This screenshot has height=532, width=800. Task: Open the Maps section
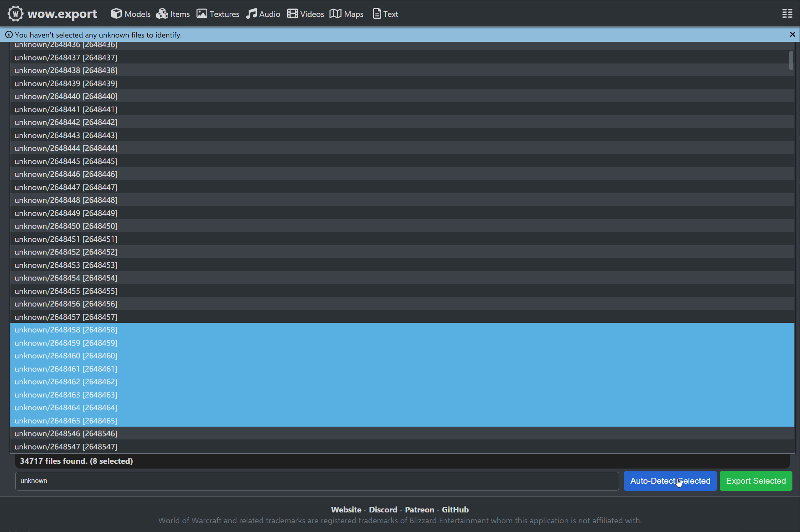click(346, 13)
